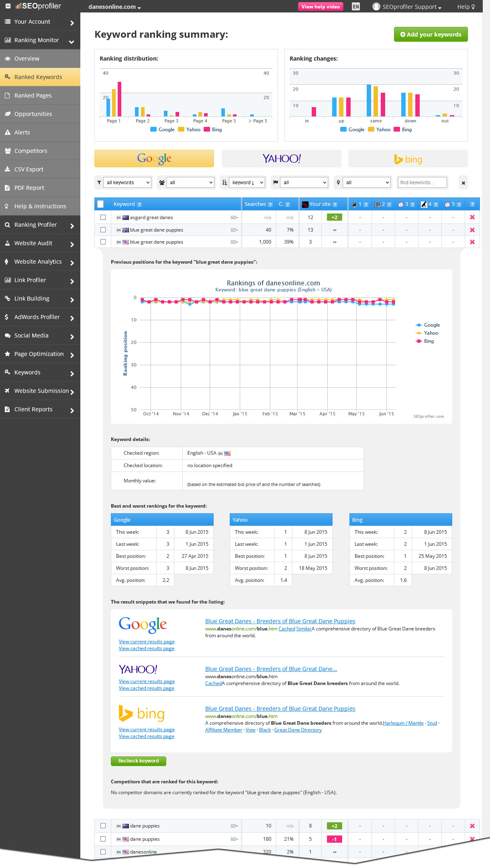490x868 pixels.
Task: Click the EN language icon in header
Action: [355, 7]
